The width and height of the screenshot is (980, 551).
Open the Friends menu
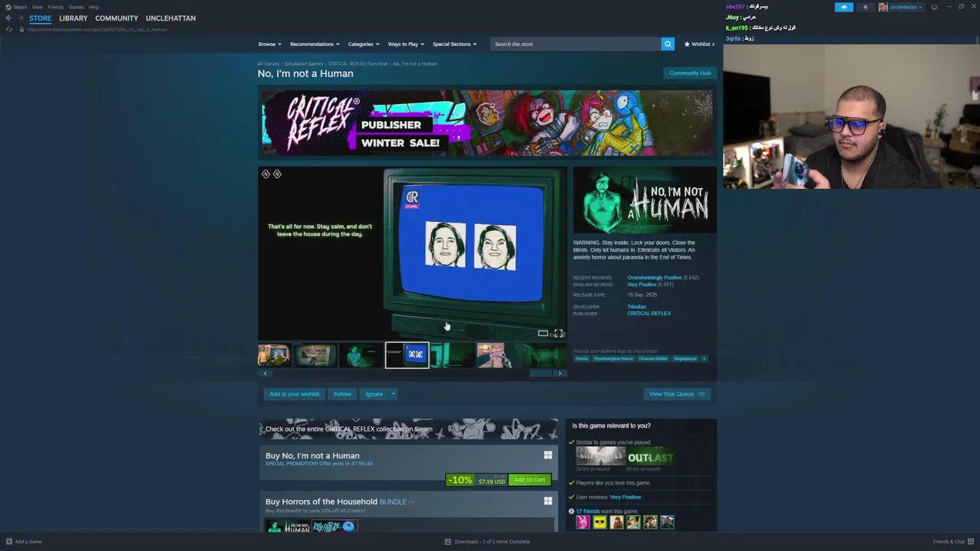55,7
